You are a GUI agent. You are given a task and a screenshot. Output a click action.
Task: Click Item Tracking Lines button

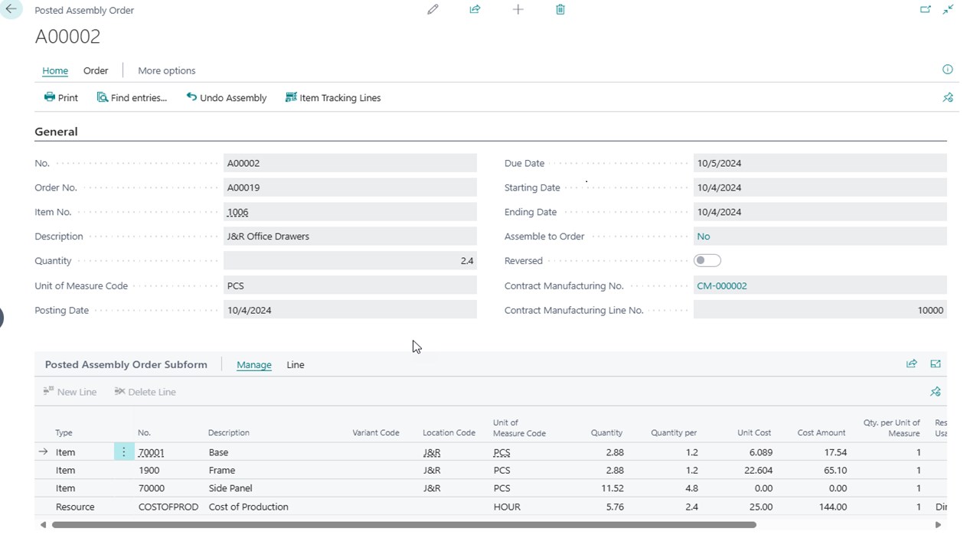click(332, 98)
